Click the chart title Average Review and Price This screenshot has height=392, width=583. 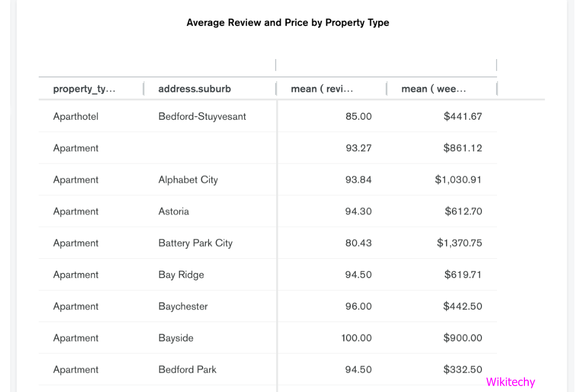click(x=287, y=23)
